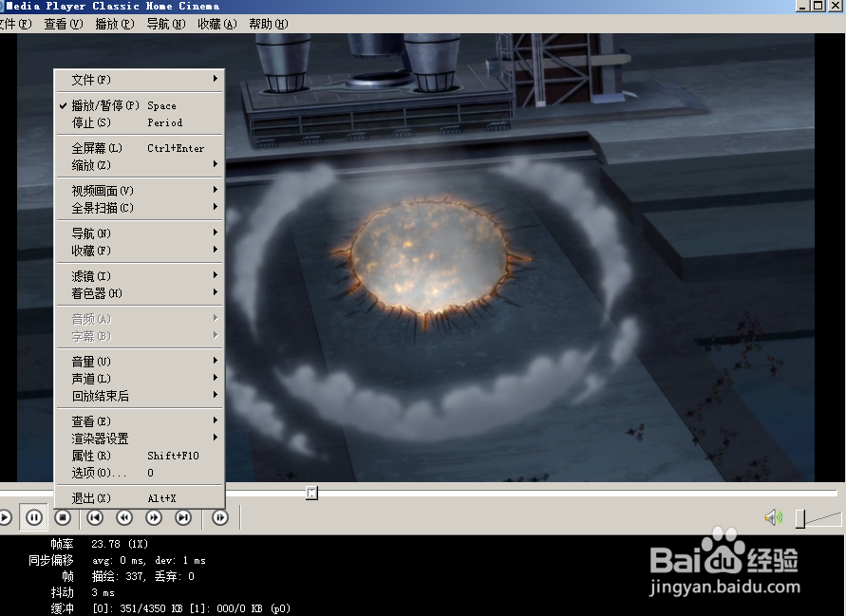Click the volume slider handle
The width and height of the screenshot is (846, 616).
click(x=800, y=519)
